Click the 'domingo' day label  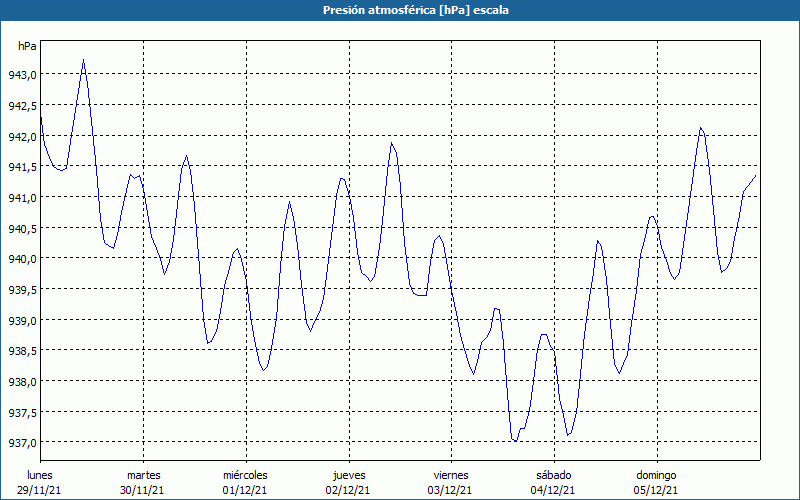(x=656, y=476)
